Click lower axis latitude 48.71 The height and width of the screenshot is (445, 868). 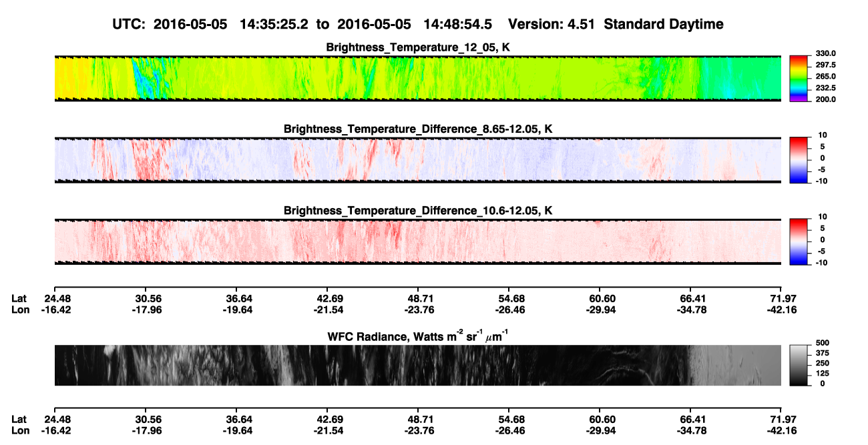point(418,419)
